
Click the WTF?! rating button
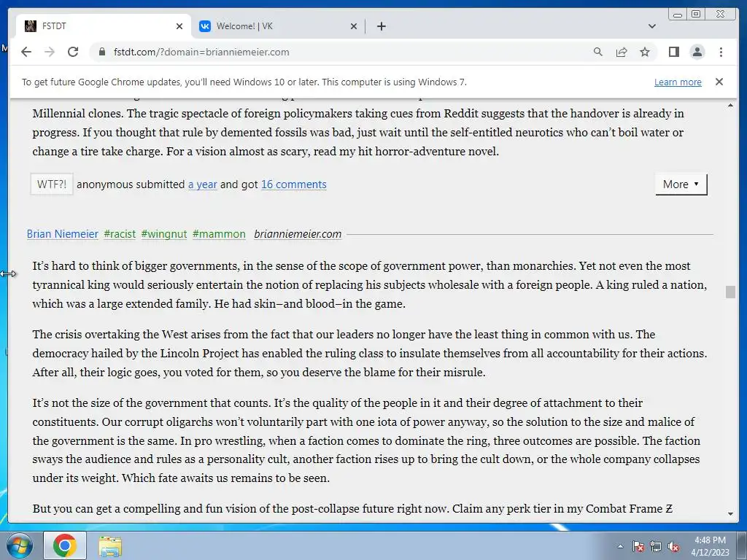[52, 184]
